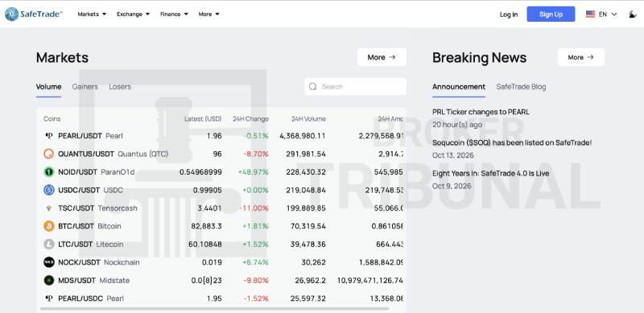
Task: Click the 20 hour(s) ago timestamp
Action: 457,125
